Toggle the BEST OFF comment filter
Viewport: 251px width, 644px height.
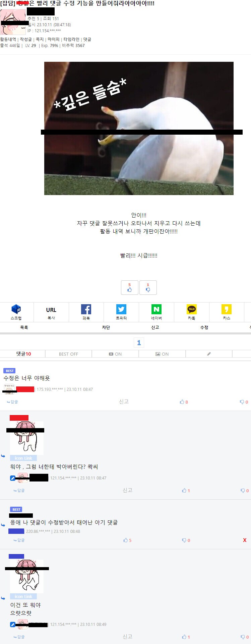coord(68,354)
